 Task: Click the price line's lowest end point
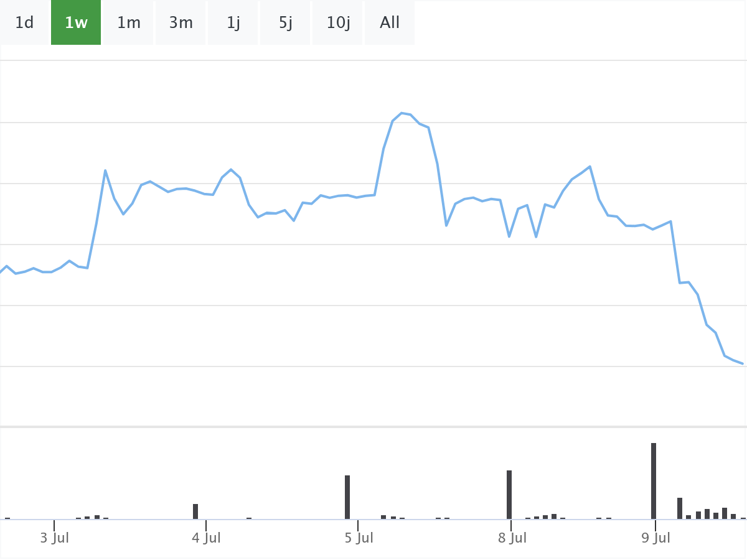click(x=743, y=363)
